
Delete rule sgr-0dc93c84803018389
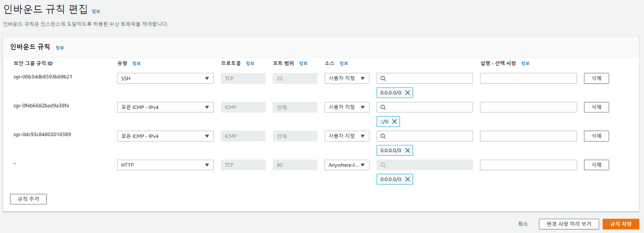pos(596,136)
